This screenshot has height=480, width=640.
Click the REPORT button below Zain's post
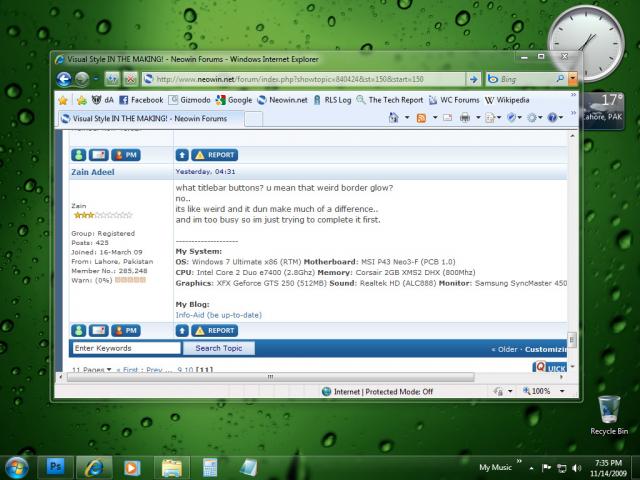215,331
